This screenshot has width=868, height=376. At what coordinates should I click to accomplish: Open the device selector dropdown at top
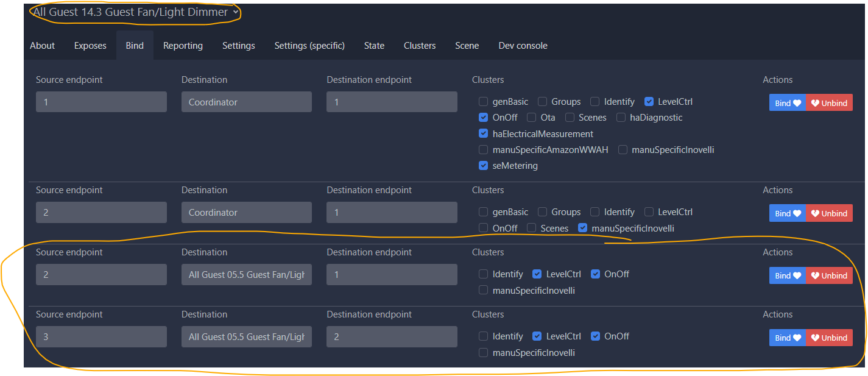136,12
